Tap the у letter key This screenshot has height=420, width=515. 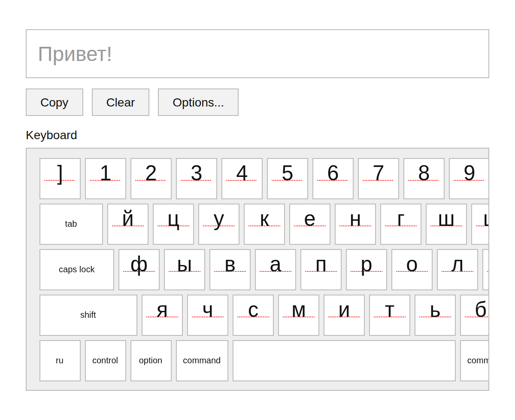tap(219, 224)
